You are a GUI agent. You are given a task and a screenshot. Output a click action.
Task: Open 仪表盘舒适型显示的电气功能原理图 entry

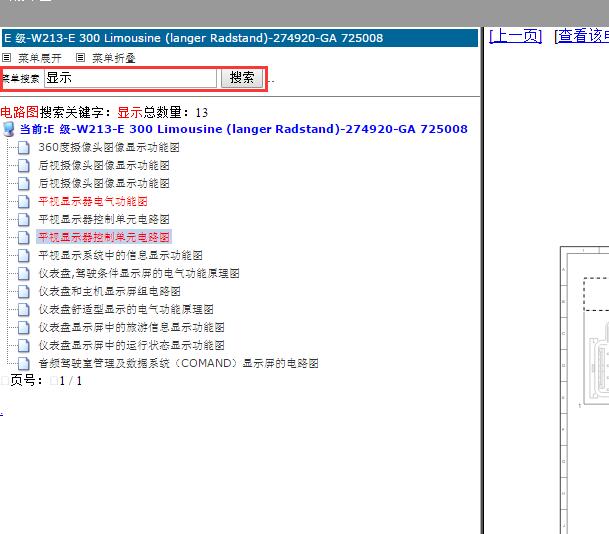pyautogui.click(x=126, y=310)
